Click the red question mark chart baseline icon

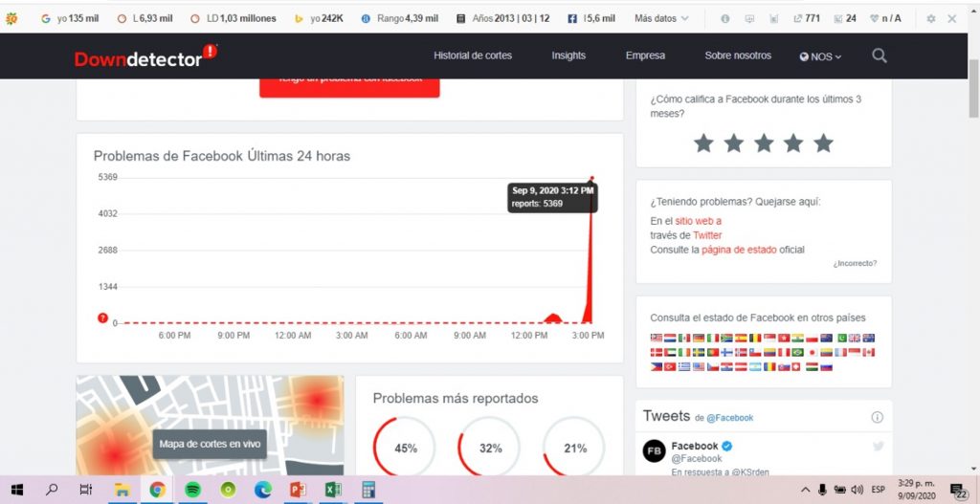pos(102,318)
